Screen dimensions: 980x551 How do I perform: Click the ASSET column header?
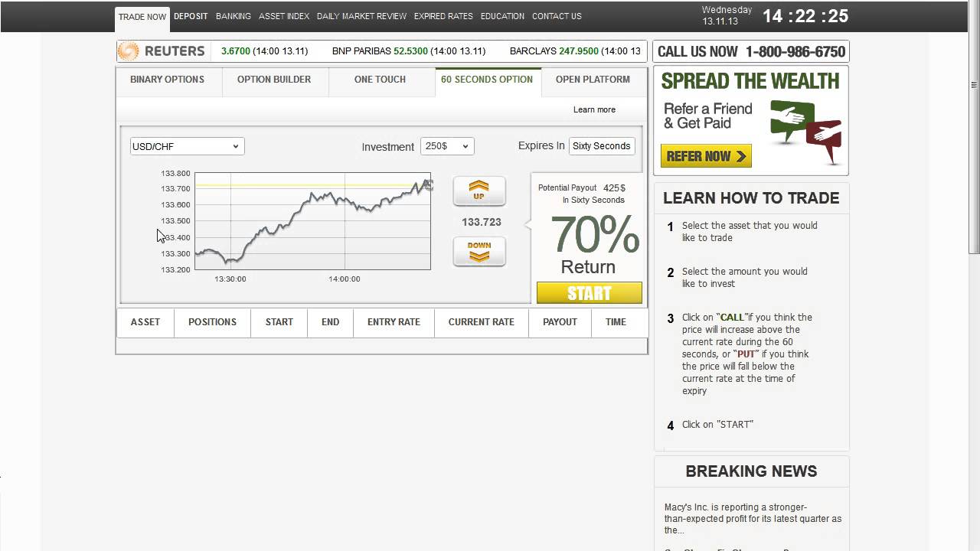[145, 322]
